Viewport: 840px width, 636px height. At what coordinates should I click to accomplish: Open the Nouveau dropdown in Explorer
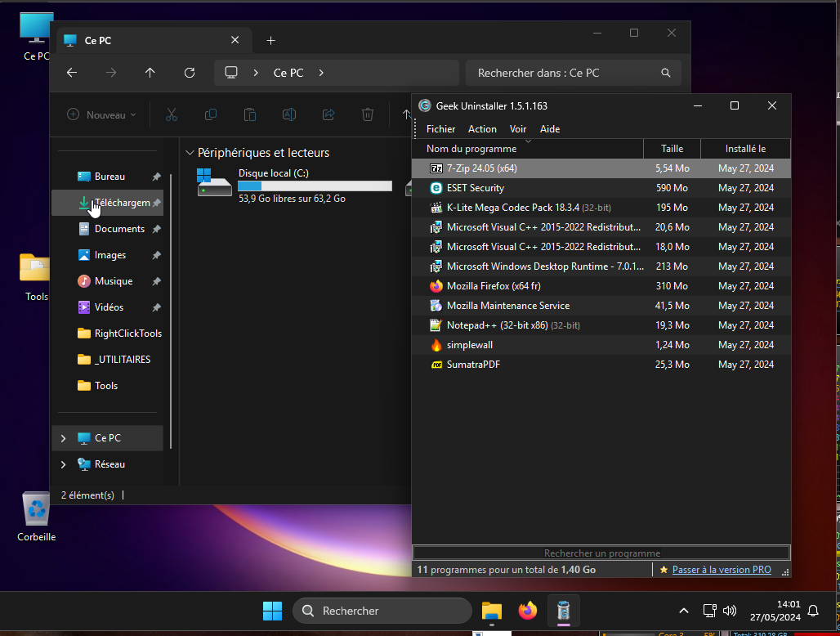(x=101, y=114)
